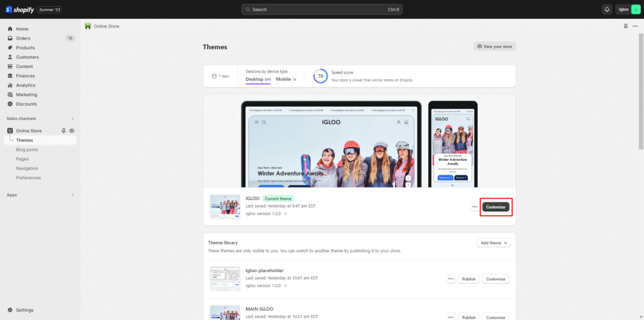Viewport: 644px width, 320px height.
Task: Click the pin icon in page header
Action: (x=625, y=26)
